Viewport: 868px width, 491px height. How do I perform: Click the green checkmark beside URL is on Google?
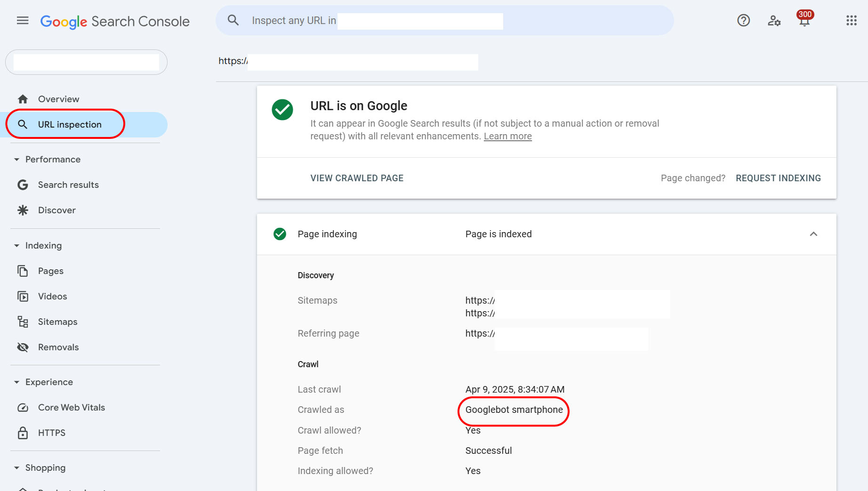[x=282, y=110]
